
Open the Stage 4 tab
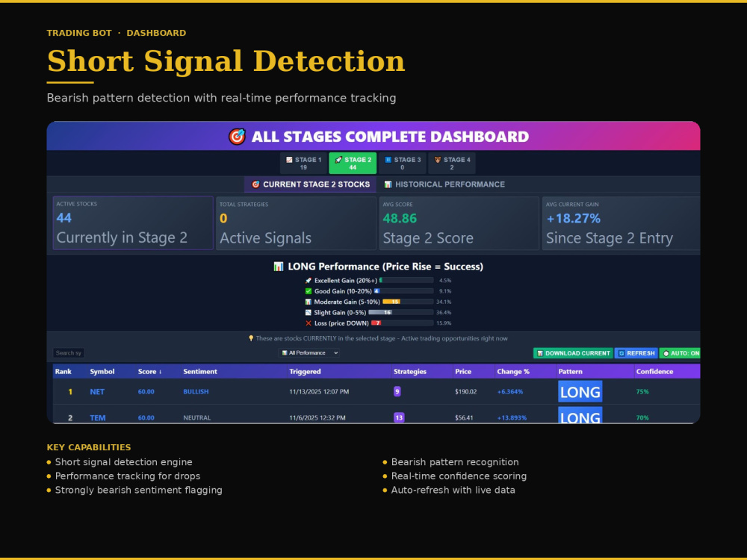[x=452, y=164]
